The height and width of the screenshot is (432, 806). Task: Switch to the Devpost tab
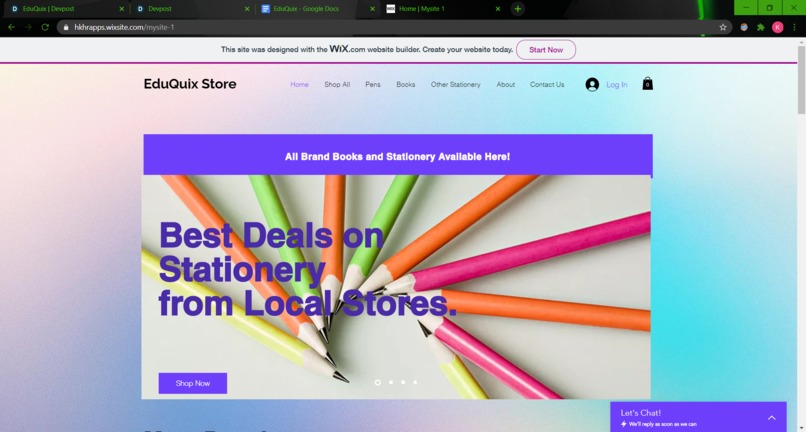(192, 9)
